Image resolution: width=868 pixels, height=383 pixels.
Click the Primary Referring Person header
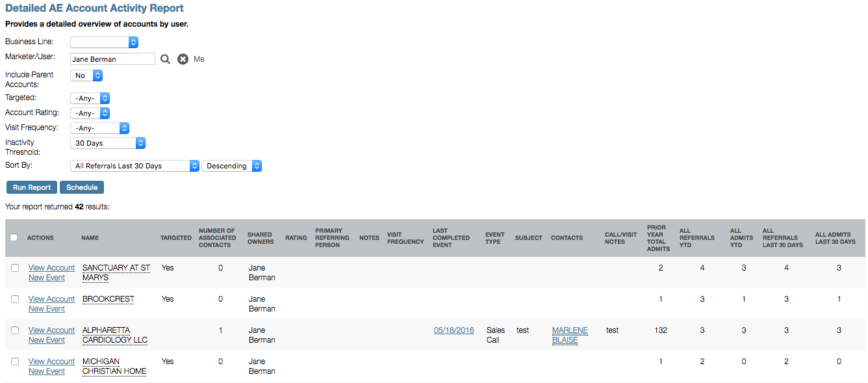point(333,238)
